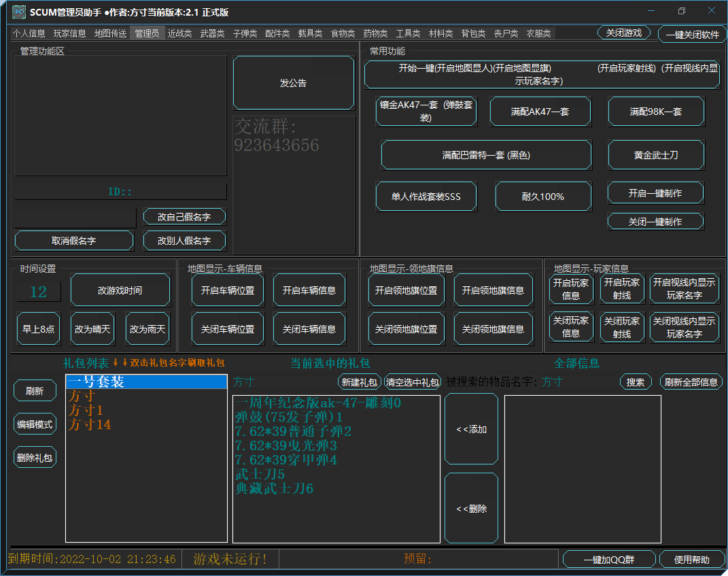Focus the fake name input field
This screenshot has width=728, height=576.
click(x=75, y=218)
